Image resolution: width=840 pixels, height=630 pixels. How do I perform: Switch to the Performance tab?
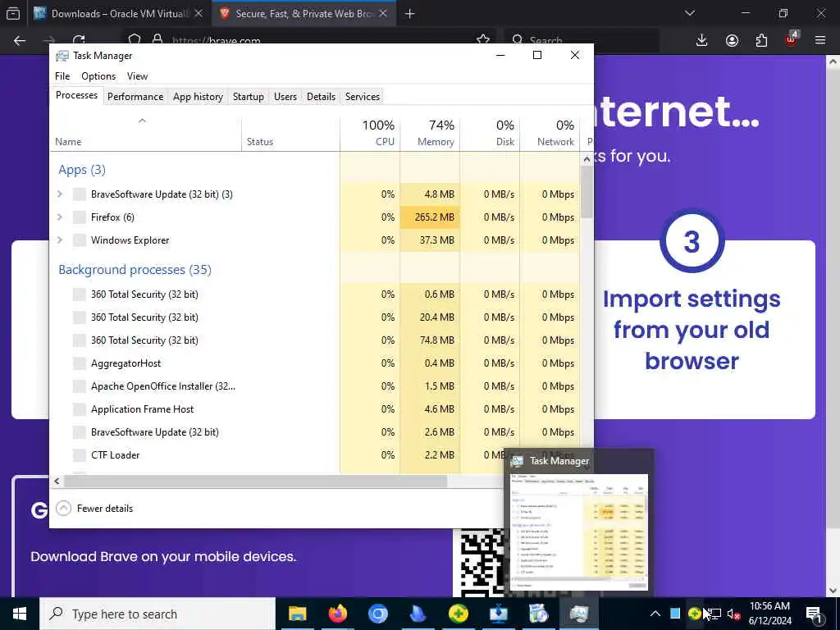tap(135, 97)
